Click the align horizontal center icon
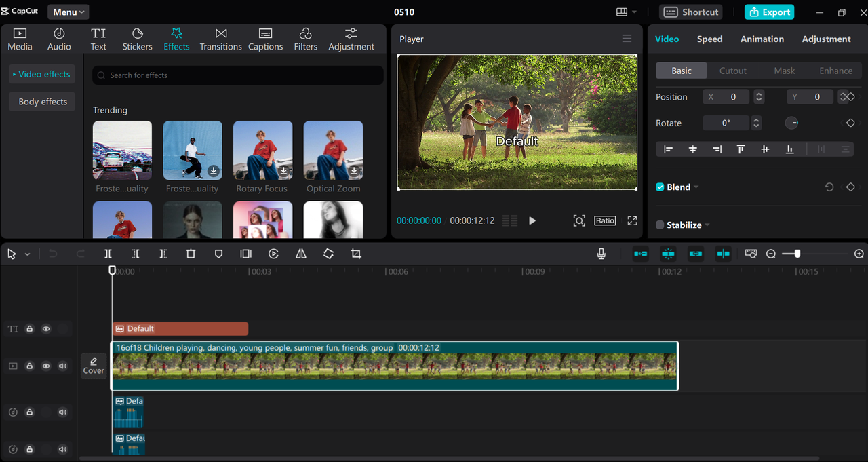Screen dimensions: 868x462 (692, 149)
